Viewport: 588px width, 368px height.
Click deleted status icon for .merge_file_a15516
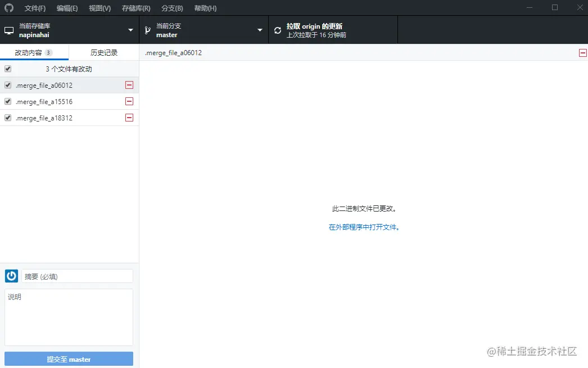[x=129, y=101]
